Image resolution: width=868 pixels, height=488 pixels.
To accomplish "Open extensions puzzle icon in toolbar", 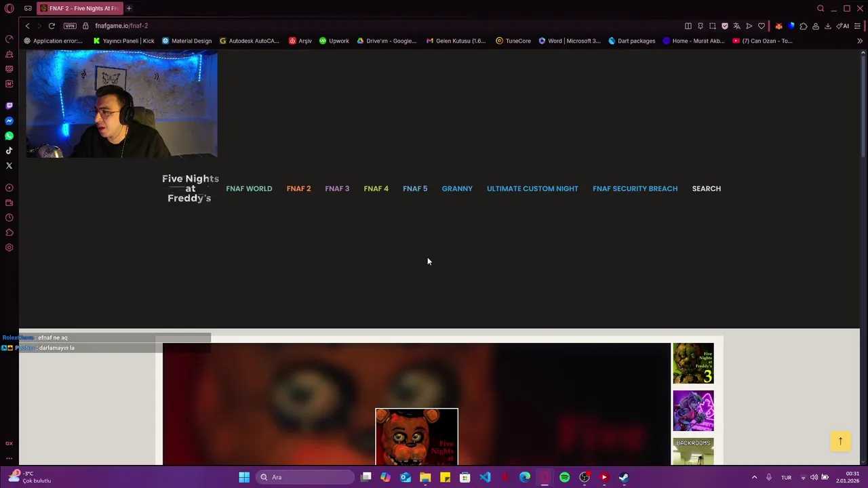I will (804, 26).
